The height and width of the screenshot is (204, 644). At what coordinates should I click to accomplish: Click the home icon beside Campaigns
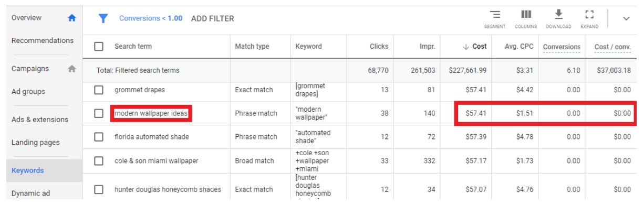click(x=72, y=69)
